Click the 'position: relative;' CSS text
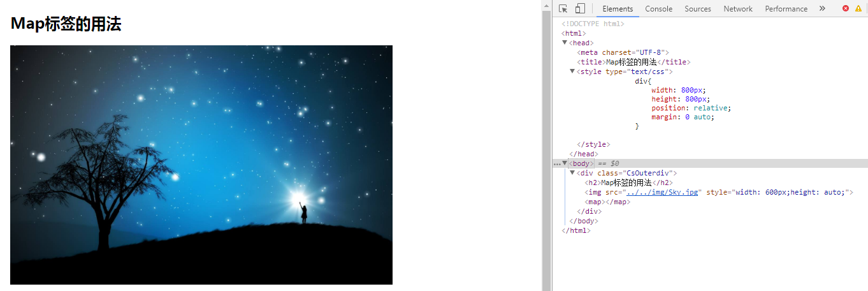Screen dimensions: 868x291 tap(691, 108)
